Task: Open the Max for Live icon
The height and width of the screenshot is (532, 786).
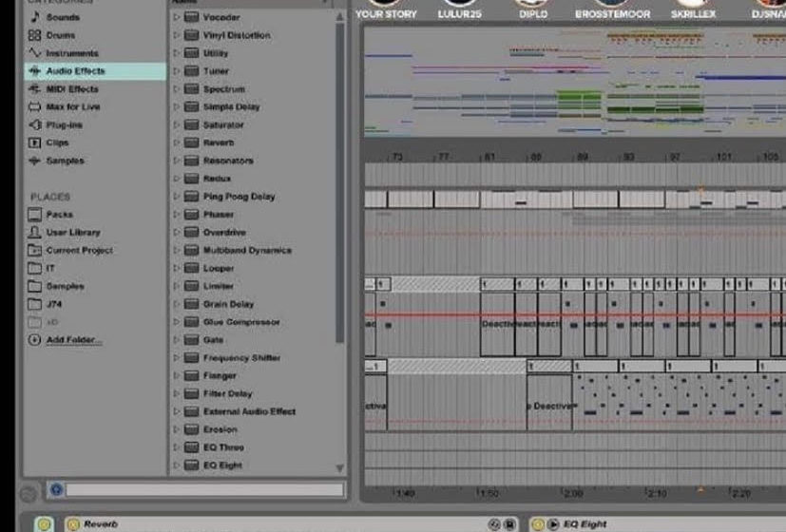Action: tap(35, 107)
